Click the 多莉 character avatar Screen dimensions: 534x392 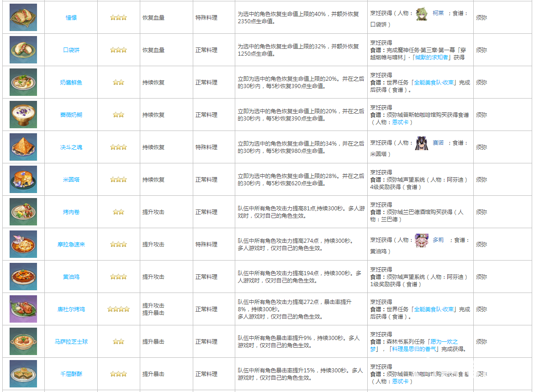(421, 240)
